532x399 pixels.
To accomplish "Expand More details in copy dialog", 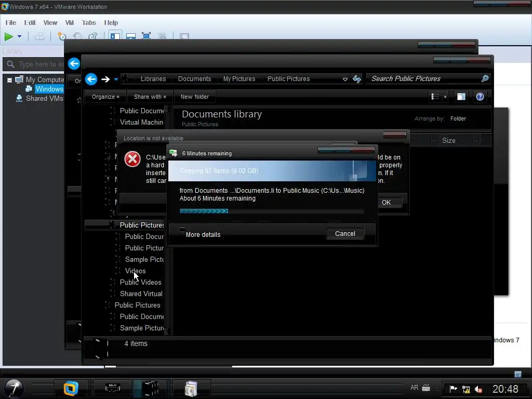I will pyautogui.click(x=200, y=233).
